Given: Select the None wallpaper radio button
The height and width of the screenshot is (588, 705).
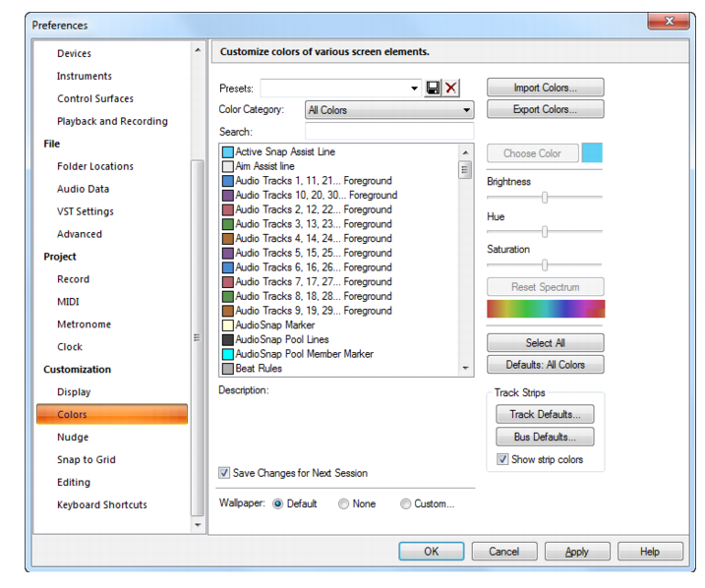Looking at the screenshot, I should point(343,504).
